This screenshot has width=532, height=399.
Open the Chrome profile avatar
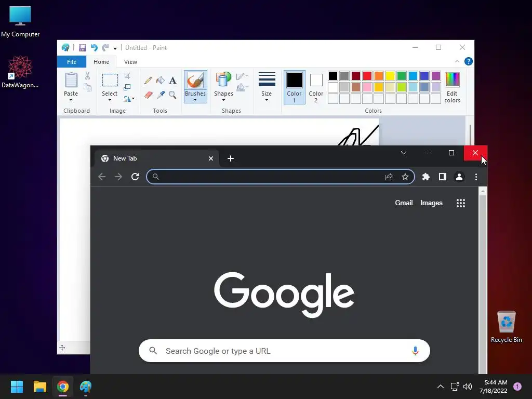click(x=459, y=177)
